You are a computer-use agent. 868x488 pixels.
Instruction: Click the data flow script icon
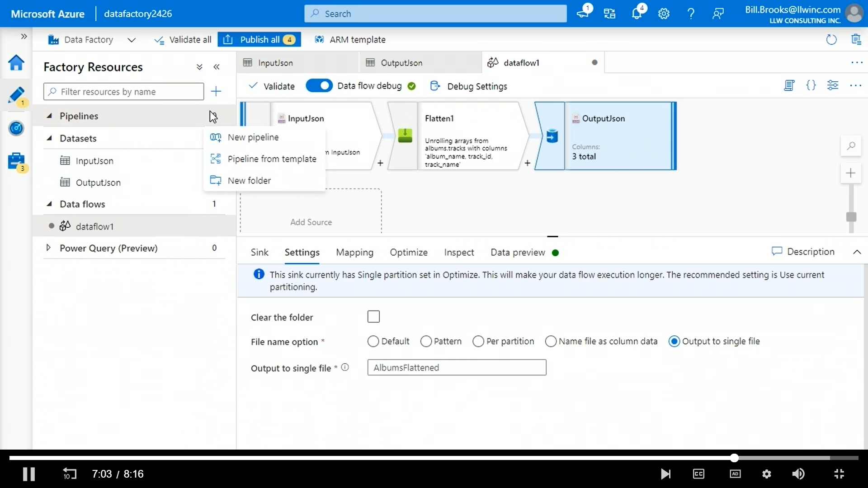pyautogui.click(x=789, y=85)
